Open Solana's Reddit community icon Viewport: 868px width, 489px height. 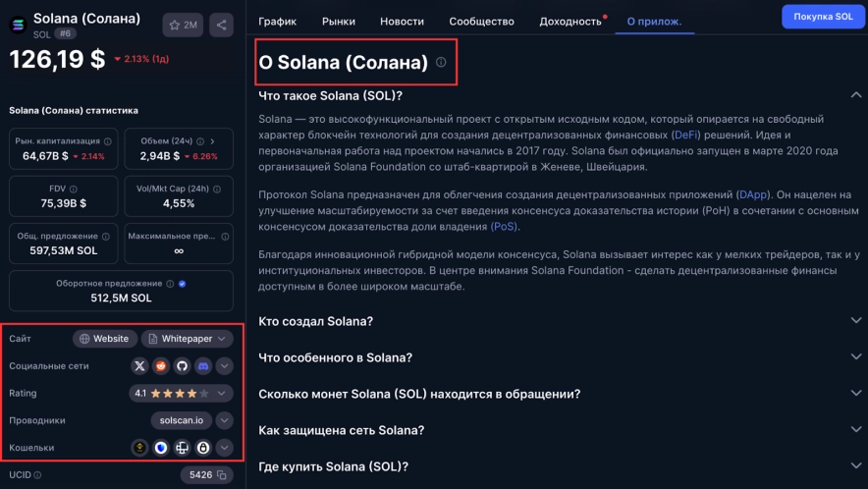pyautogui.click(x=161, y=366)
